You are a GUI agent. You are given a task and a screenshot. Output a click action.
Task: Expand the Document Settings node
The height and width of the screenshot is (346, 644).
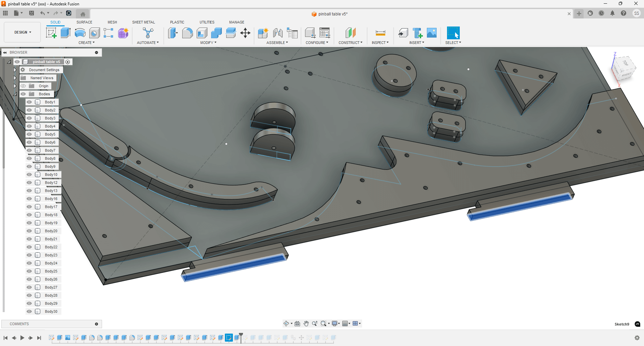point(15,70)
